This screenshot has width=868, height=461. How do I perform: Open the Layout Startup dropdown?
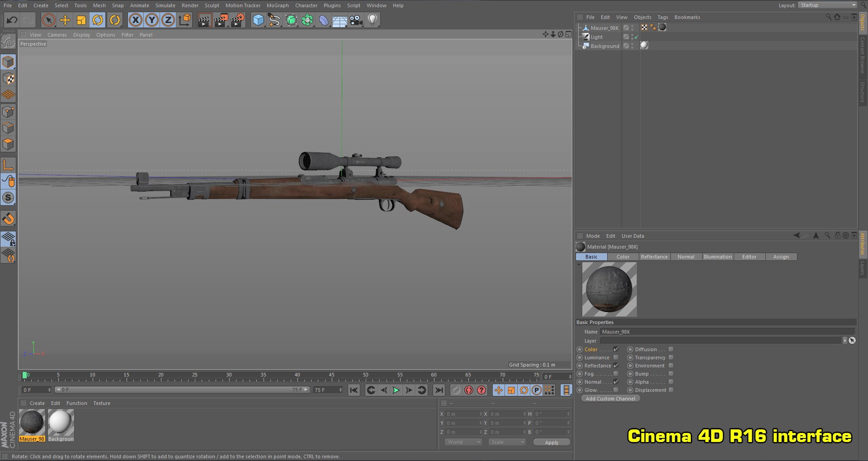point(827,5)
